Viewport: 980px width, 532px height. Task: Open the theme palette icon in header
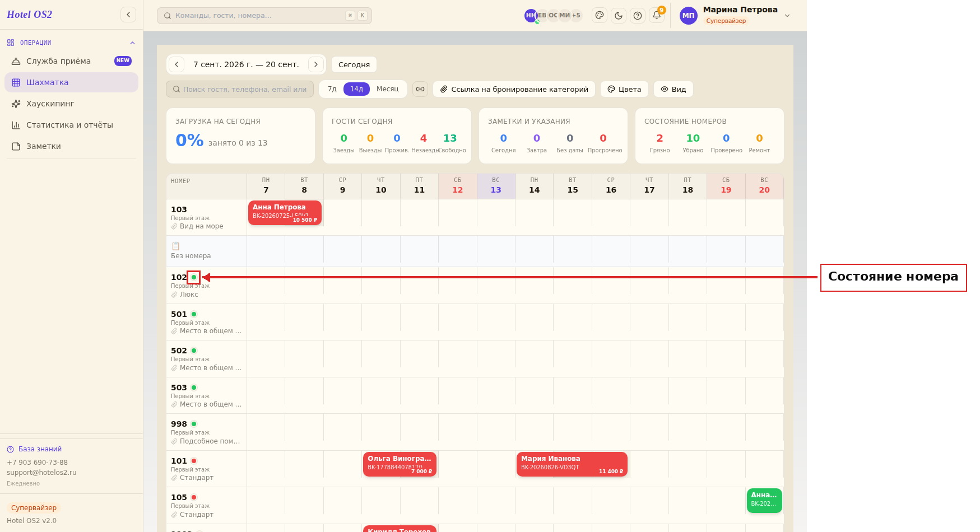[600, 16]
